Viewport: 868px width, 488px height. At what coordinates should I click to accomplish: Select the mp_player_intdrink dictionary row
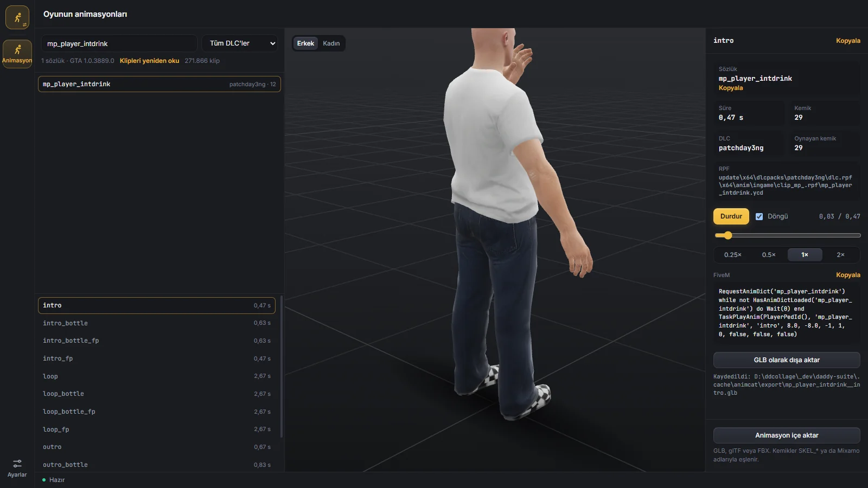(x=159, y=84)
